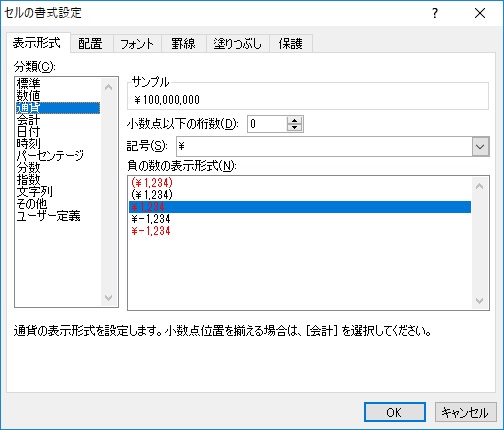Viewport: 504px width, 430px height.
Task: Select 会計 in the category list
Action: (x=58, y=120)
